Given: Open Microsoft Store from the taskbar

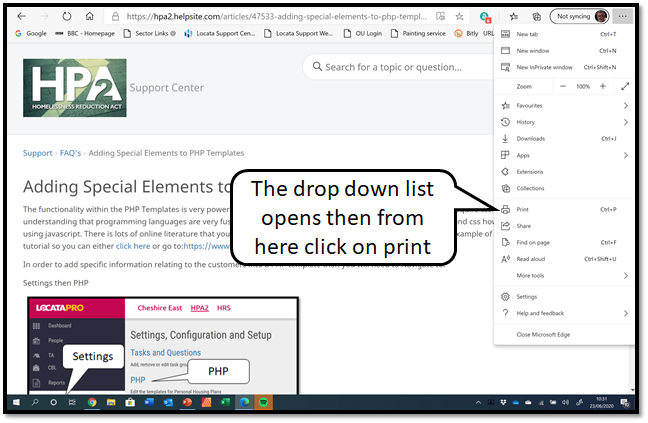Looking at the screenshot, I should [130, 402].
